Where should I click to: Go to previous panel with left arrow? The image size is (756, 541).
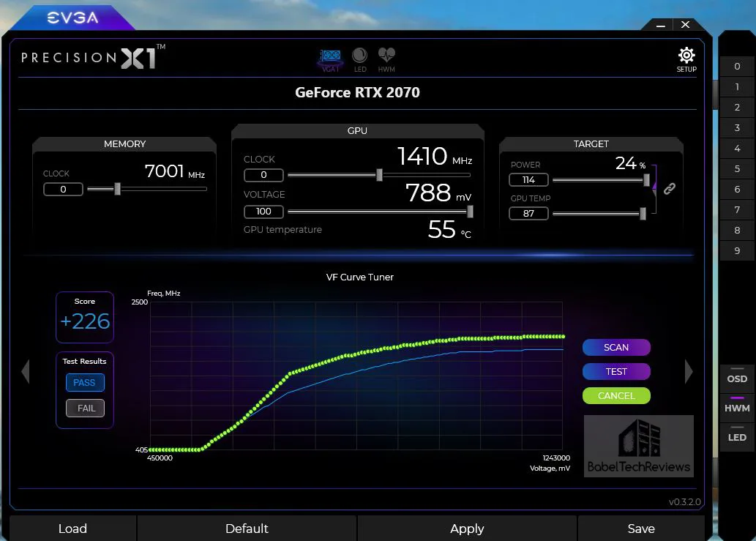point(26,372)
